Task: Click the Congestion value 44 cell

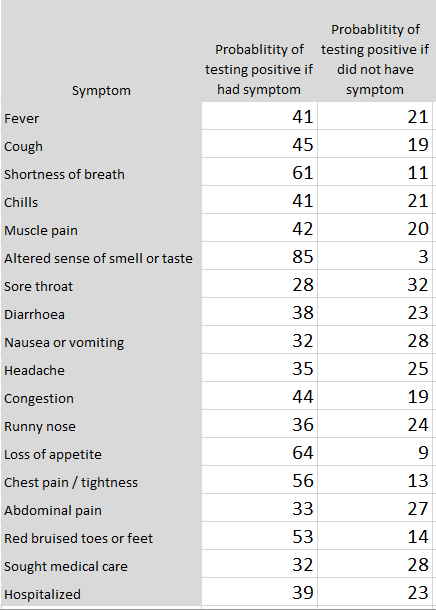Action: tap(259, 396)
